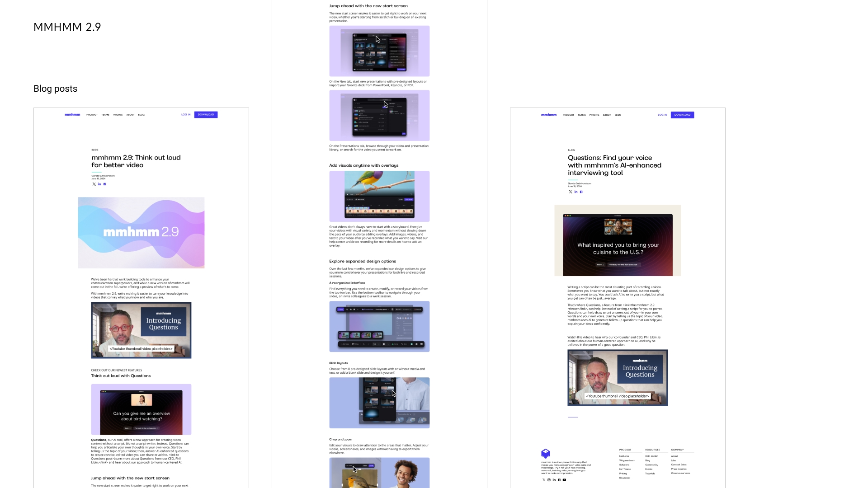Open the Help center link in the footer

pyautogui.click(x=651, y=456)
